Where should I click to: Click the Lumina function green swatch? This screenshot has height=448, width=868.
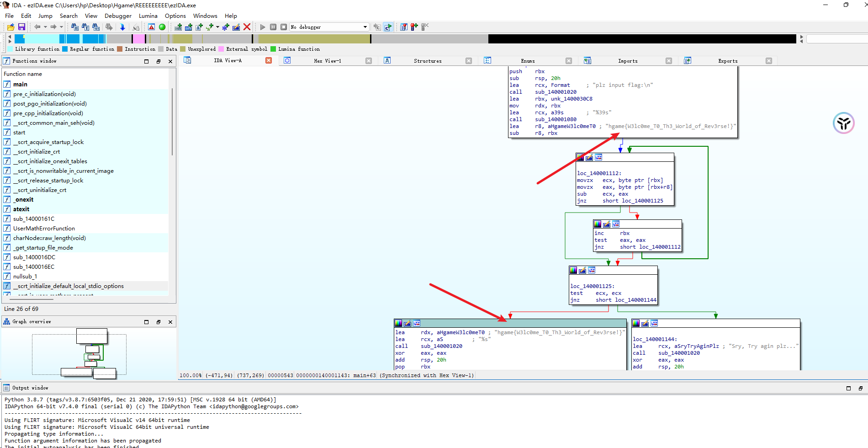[273, 49]
